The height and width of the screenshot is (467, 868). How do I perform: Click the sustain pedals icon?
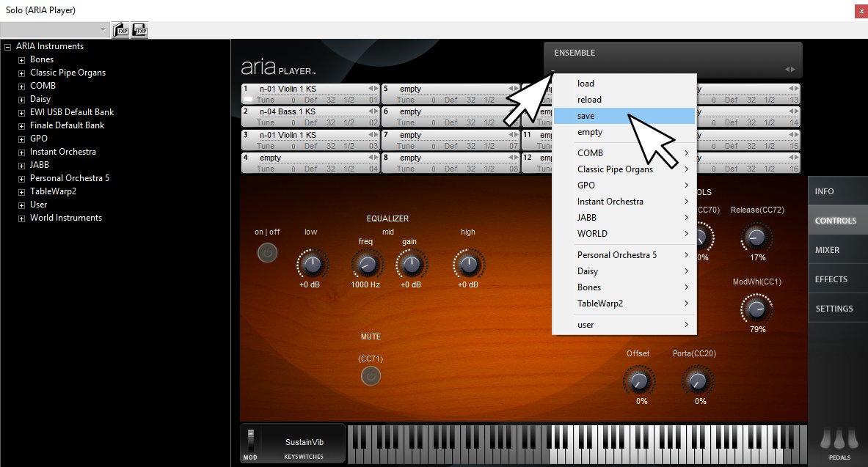[839, 438]
